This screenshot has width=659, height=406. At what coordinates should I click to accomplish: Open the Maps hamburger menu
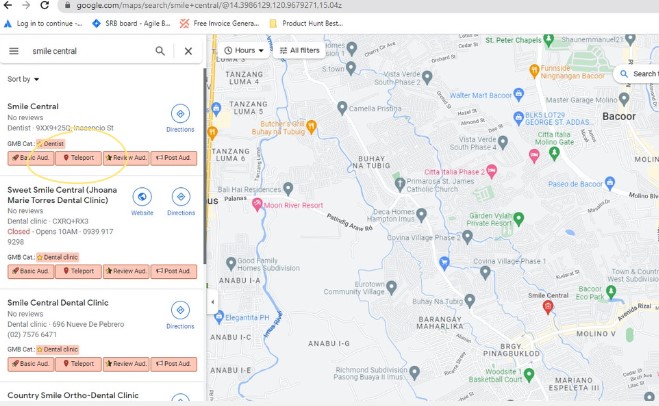(14, 51)
